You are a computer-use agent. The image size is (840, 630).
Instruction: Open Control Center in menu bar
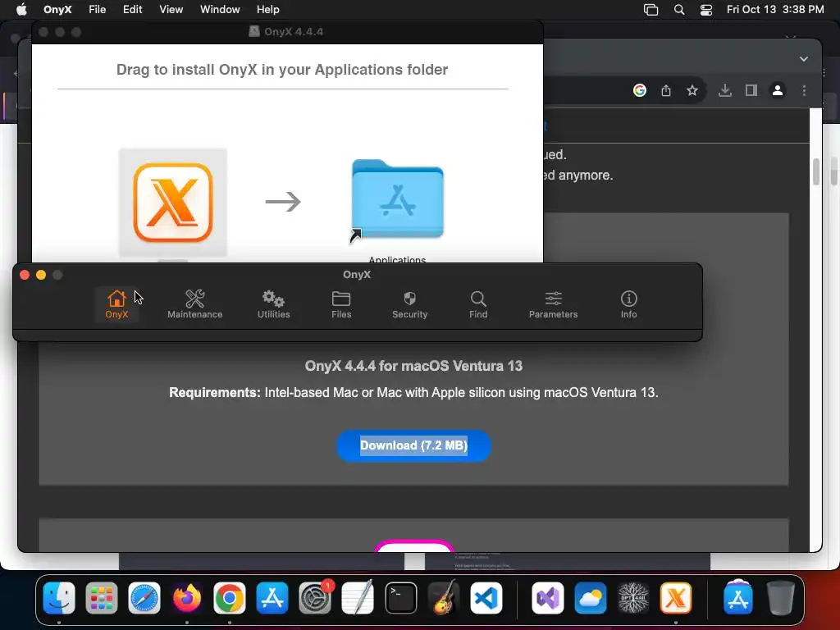(706, 10)
